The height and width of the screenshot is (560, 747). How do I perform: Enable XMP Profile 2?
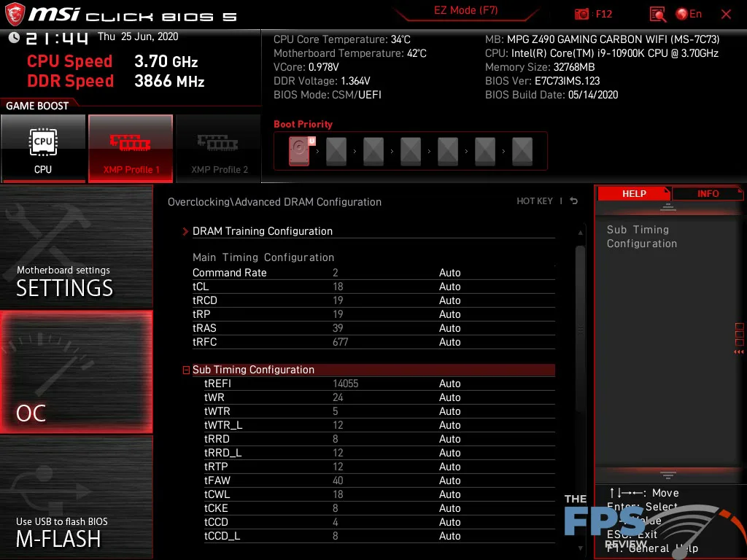[x=219, y=148]
